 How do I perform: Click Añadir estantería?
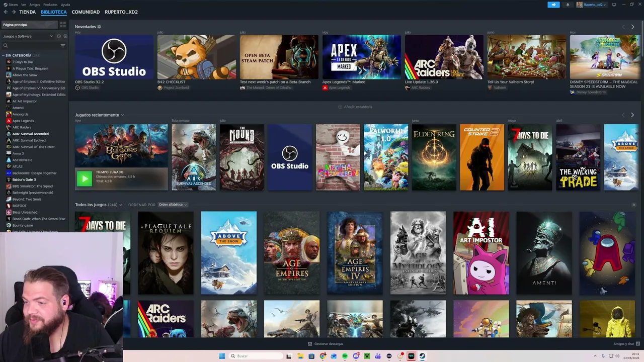pos(355,107)
